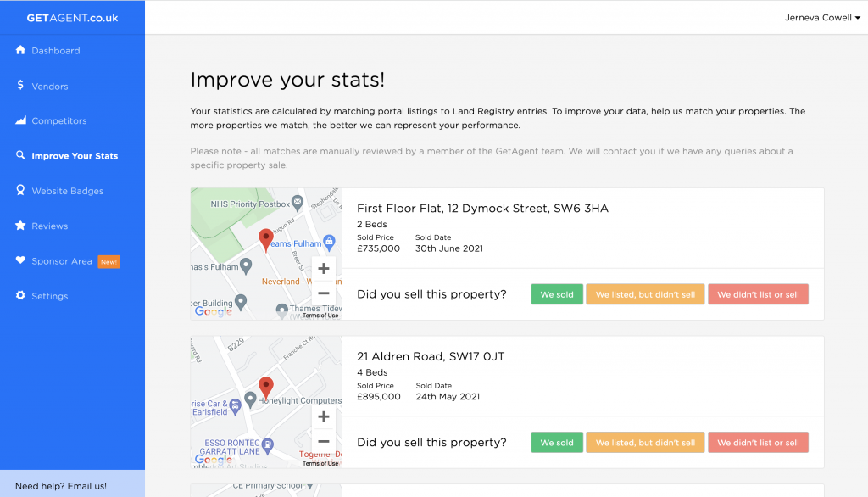Click the Vendors dollar sign icon
Viewport: 868px width, 497px height.
coord(20,86)
